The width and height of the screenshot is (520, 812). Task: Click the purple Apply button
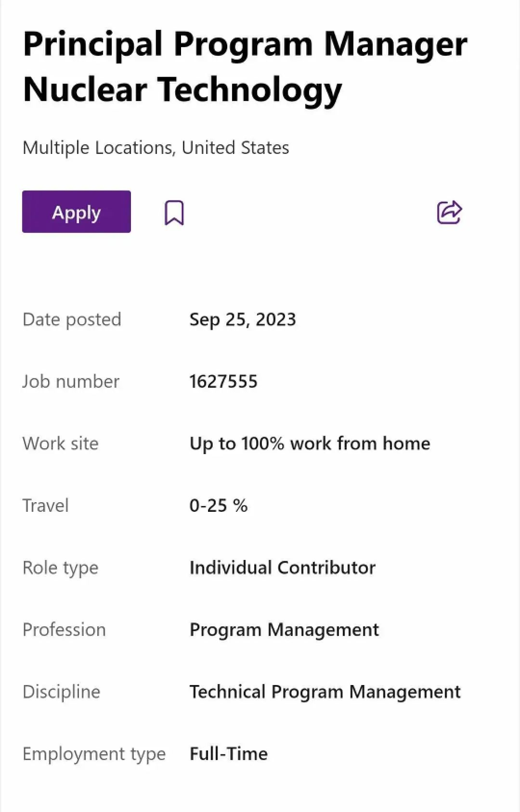tap(77, 212)
